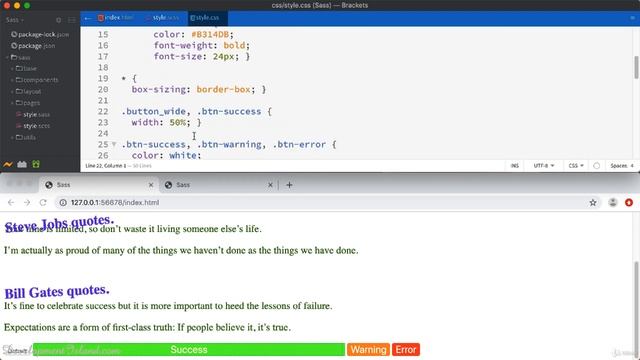Click '.button_wide' selector on line 22
The width and height of the screenshot is (640, 360).
[x=154, y=111]
